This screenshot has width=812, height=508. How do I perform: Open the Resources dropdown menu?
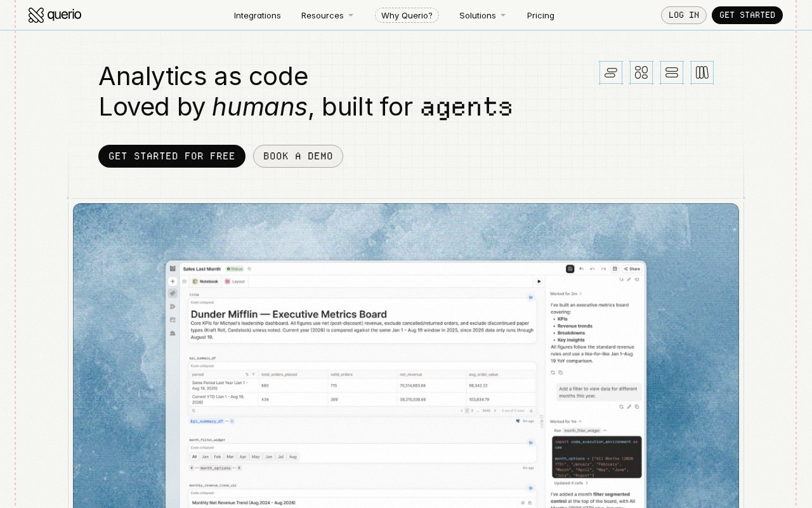[x=327, y=15]
